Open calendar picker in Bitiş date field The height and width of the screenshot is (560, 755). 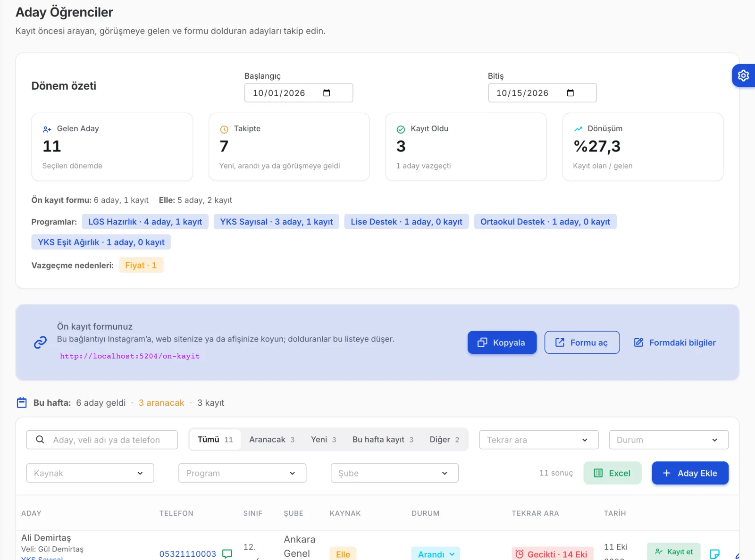click(x=570, y=93)
